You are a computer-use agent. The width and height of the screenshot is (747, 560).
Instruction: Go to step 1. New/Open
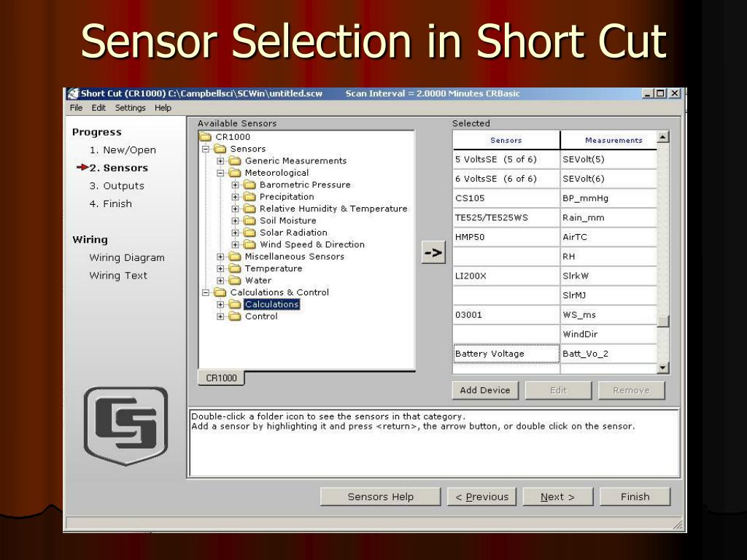(123, 150)
